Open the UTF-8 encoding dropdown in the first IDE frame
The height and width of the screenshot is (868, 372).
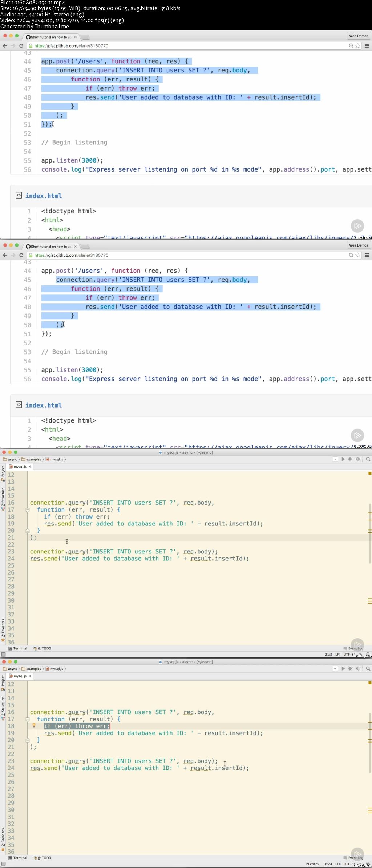click(349, 655)
